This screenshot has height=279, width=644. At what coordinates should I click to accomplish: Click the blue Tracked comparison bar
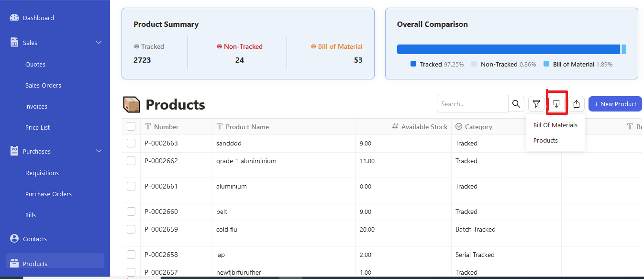tap(509, 49)
